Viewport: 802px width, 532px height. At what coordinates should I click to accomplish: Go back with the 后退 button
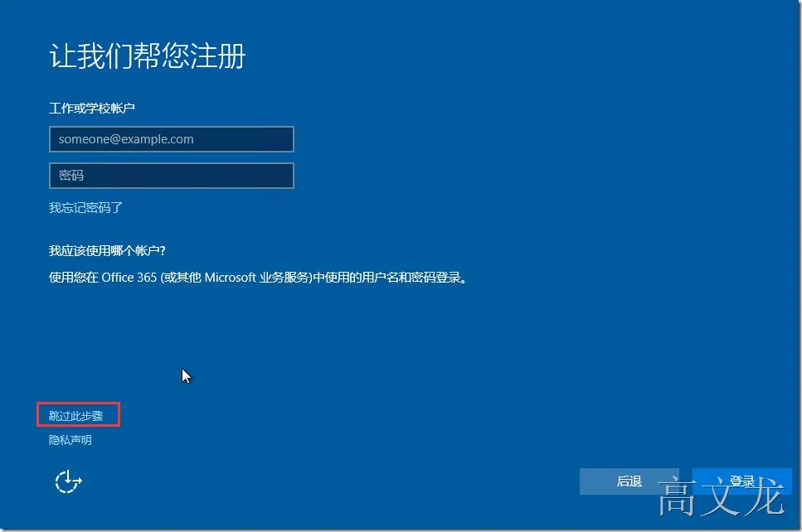pyautogui.click(x=629, y=481)
